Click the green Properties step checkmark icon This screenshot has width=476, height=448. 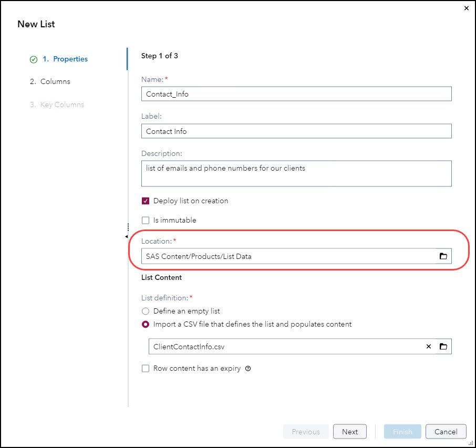(x=34, y=59)
